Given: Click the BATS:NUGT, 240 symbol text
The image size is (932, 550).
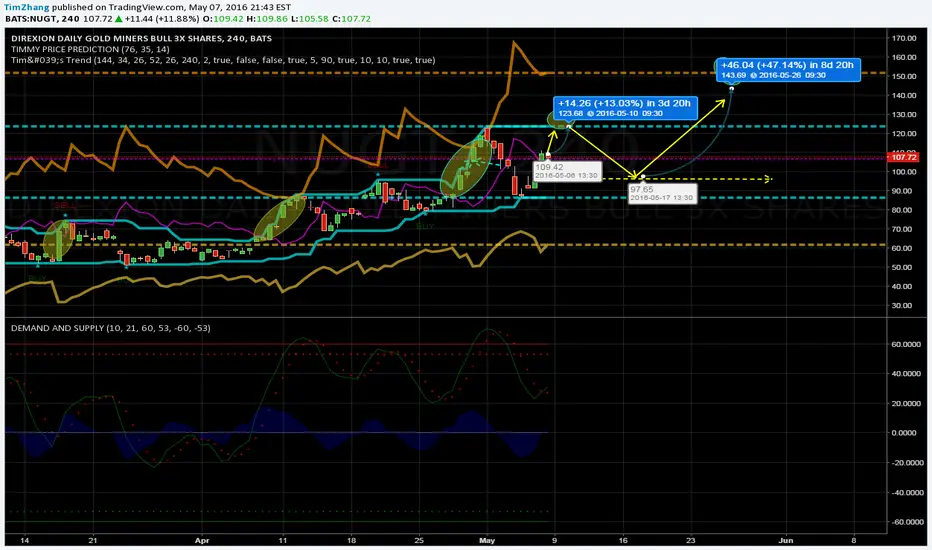Looking at the screenshot, I should [42, 18].
